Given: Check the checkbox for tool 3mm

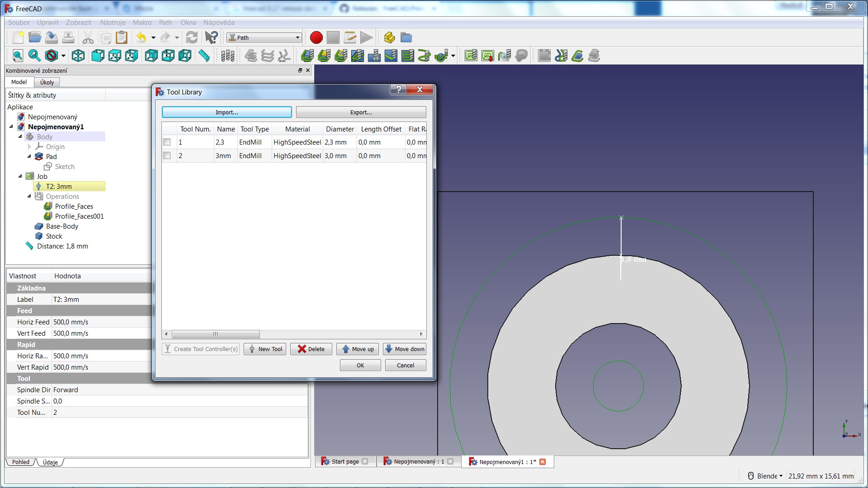Looking at the screenshot, I should coord(167,155).
